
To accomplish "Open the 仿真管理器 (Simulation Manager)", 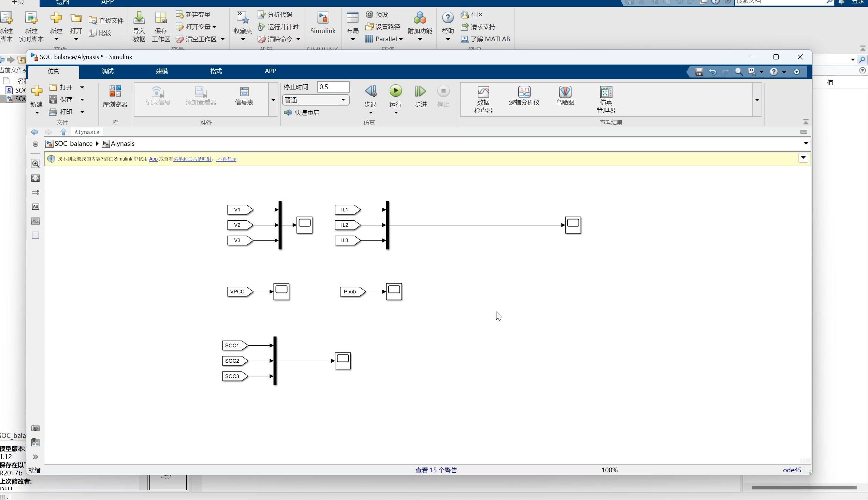I will click(606, 98).
